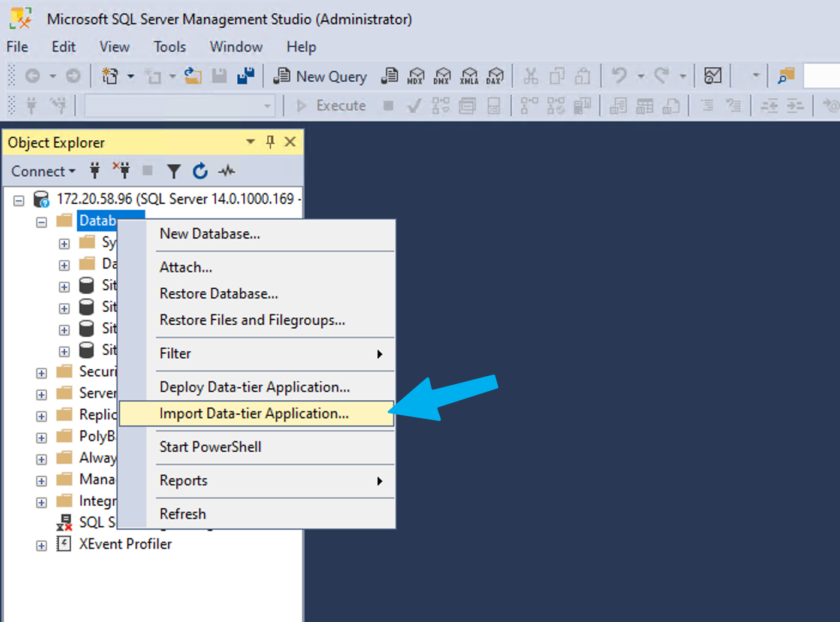This screenshot has width=840, height=622.
Task: Expand the PolyBase folder node
Action: point(41,438)
